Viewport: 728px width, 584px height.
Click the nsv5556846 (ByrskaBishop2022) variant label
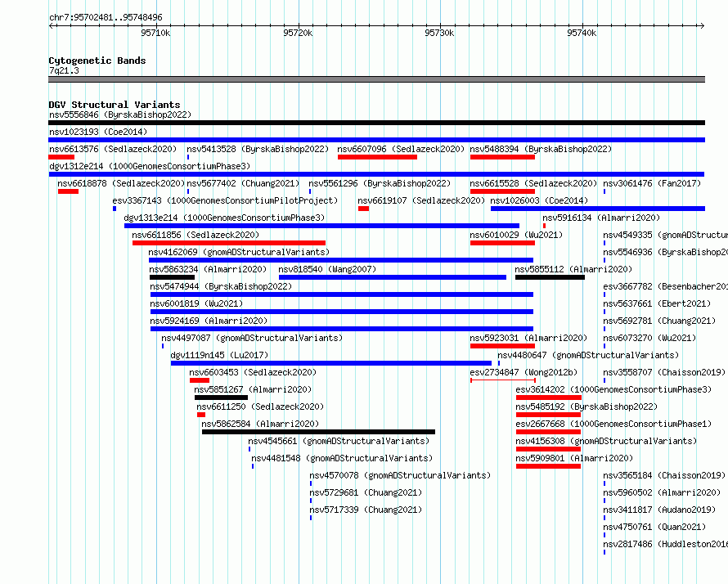click(x=120, y=115)
